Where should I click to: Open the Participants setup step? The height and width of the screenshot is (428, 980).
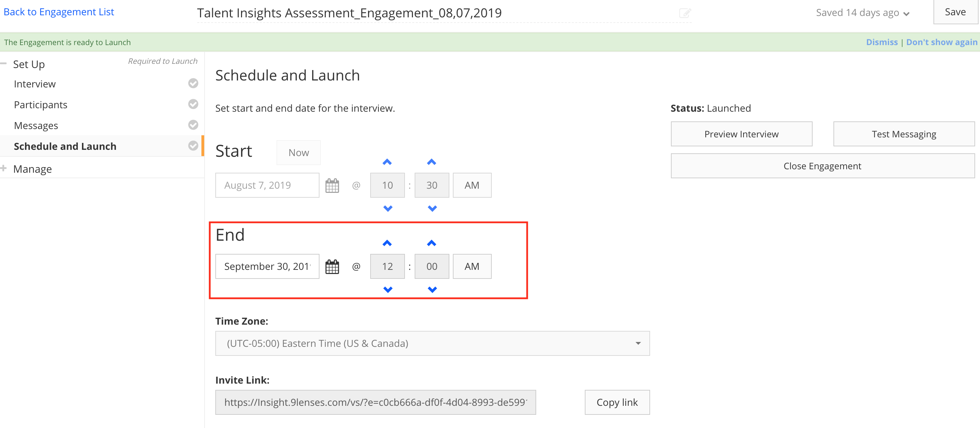pyautogui.click(x=41, y=105)
